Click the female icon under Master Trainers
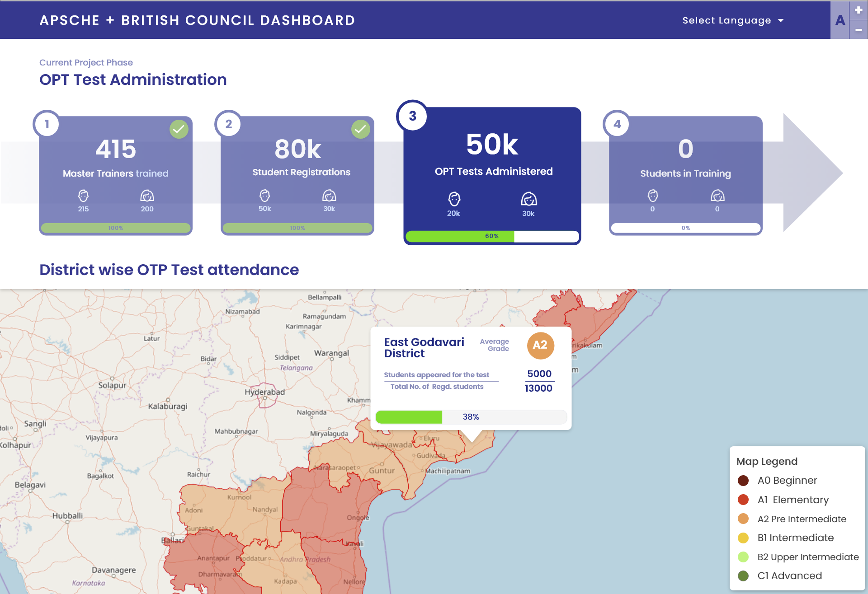The height and width of the screenshot is (594, 868). 147,196
